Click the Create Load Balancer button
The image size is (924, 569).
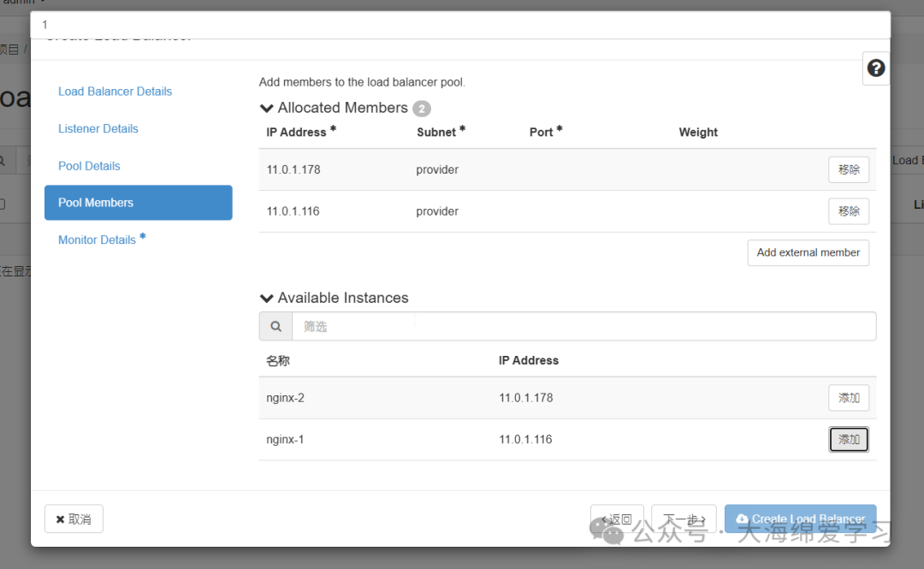pyautogui.click(x=800, y=519)
